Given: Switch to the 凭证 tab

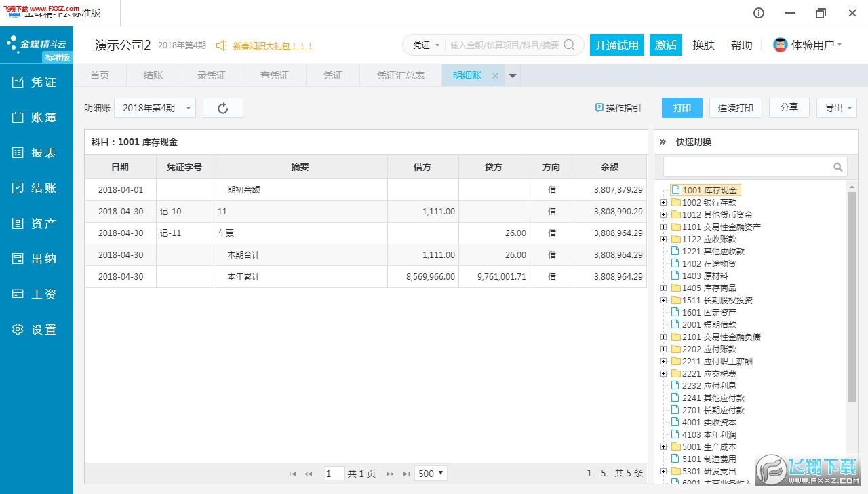Looking at the screenshot, I should coord(333,75).
